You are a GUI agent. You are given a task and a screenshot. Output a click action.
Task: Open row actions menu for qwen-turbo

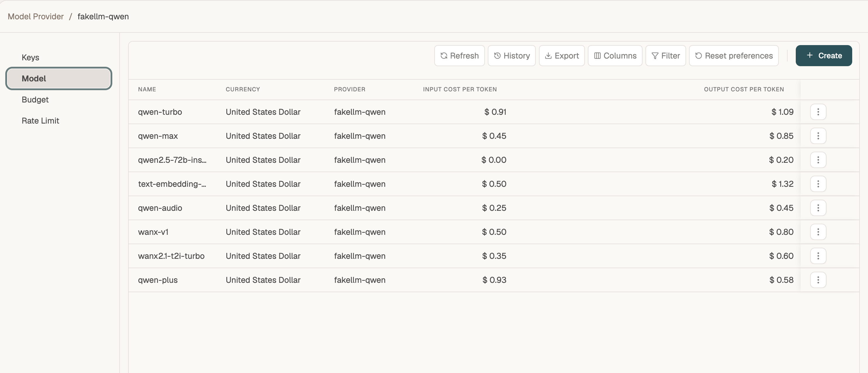pos(818,112)
